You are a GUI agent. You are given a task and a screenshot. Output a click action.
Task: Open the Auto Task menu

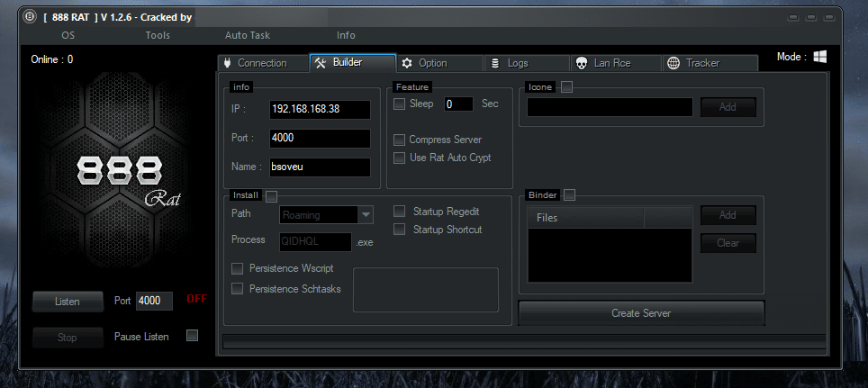[x=247, y=35]
